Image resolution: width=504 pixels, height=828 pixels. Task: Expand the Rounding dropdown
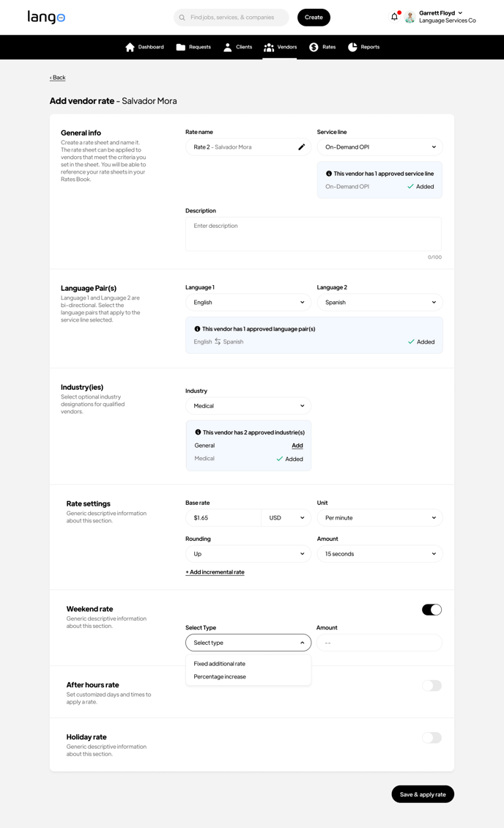click(248, 554)
